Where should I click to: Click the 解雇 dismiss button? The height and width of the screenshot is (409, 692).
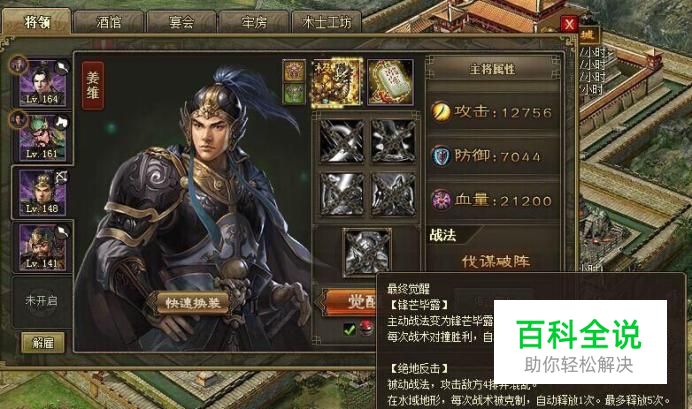43,342
